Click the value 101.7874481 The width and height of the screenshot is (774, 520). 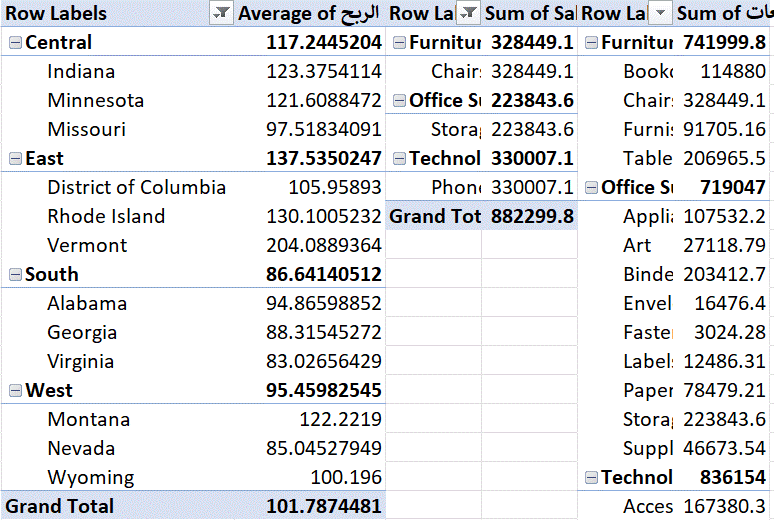point(324,507)
